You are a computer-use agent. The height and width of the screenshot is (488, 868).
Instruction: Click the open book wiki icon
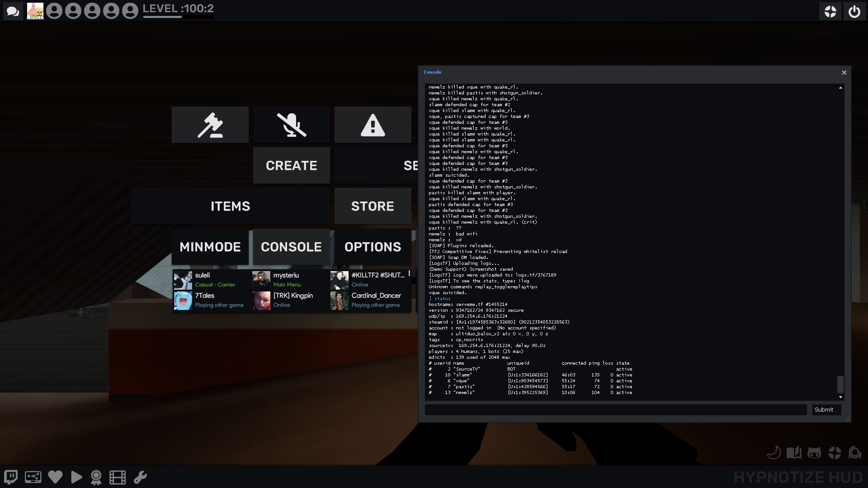point(794,453)
